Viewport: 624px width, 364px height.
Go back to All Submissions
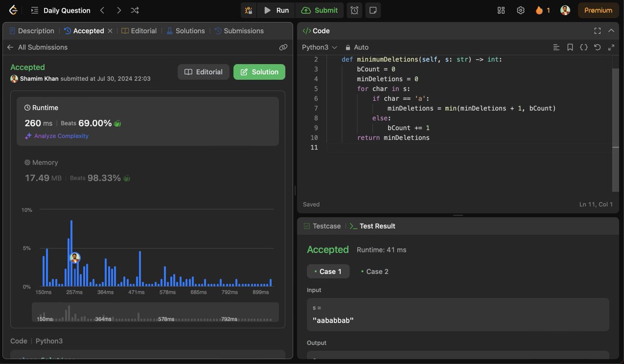coord(37,47)
